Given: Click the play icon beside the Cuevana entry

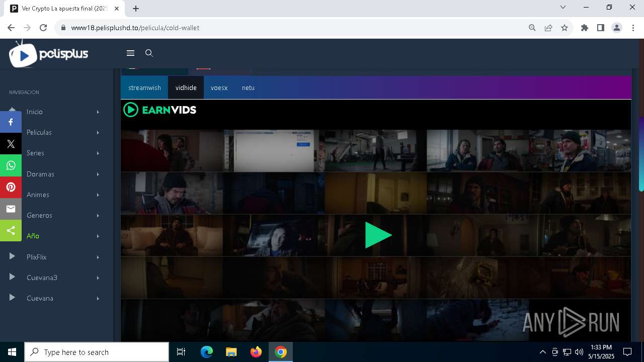Looking at the screenshot, I should [x=12, y=298].
